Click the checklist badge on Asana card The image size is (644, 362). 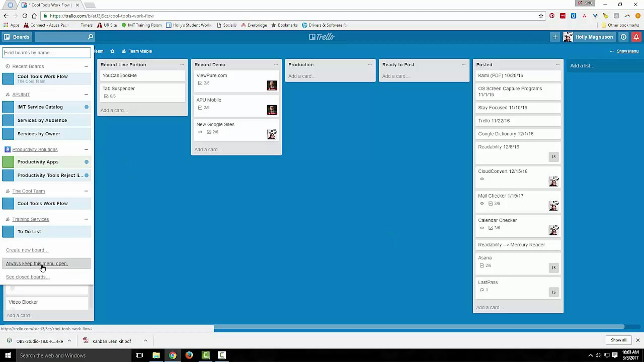tap(485, 266)
